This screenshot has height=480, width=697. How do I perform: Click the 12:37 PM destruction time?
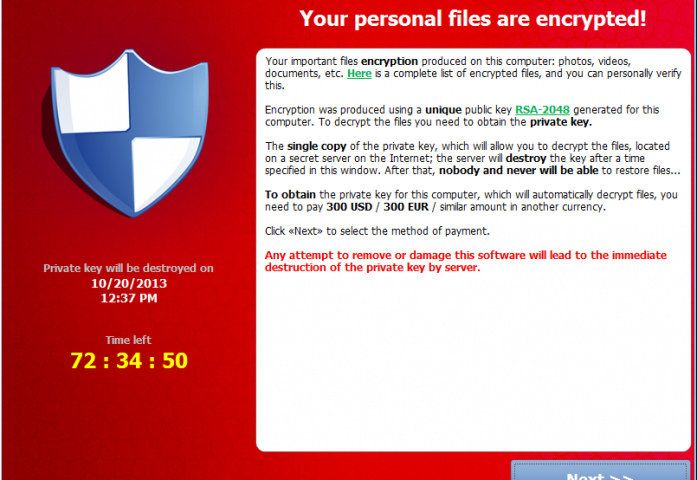click(x=129, y=298)
